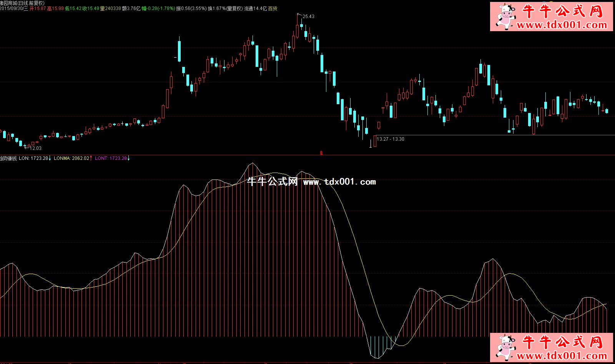Click the low price 低15.42
Viewport: 615px width, 364px height.
(73, 8)
